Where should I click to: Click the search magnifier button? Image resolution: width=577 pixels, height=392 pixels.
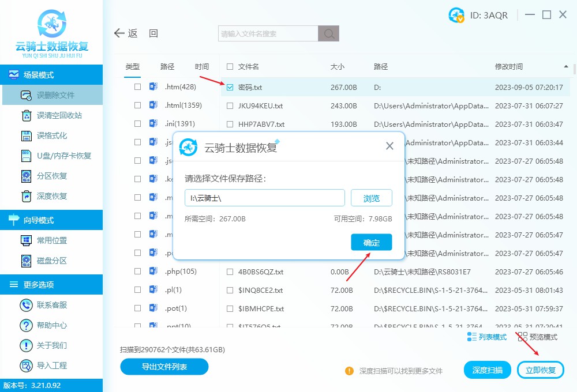coord(329,34)
